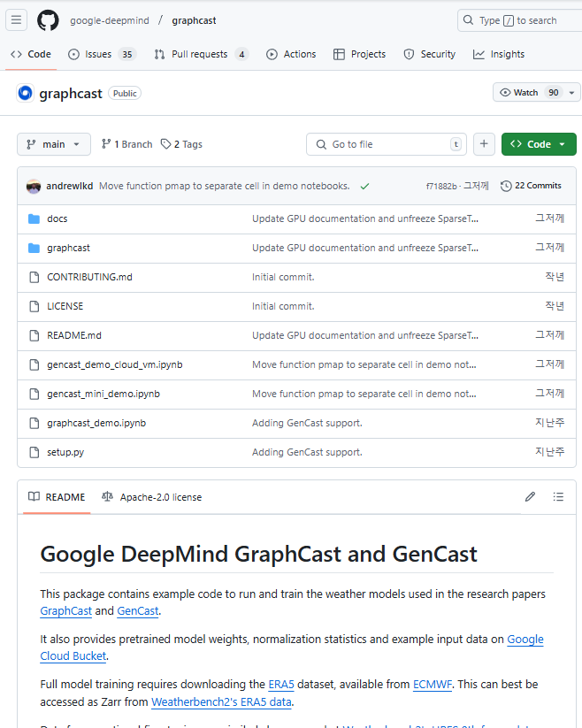Image resolution: width=582 pixels, height=728 pixels.
Task: Open gencast_demo_cloud_vm.ipynb file name
Action: point(115,365)
